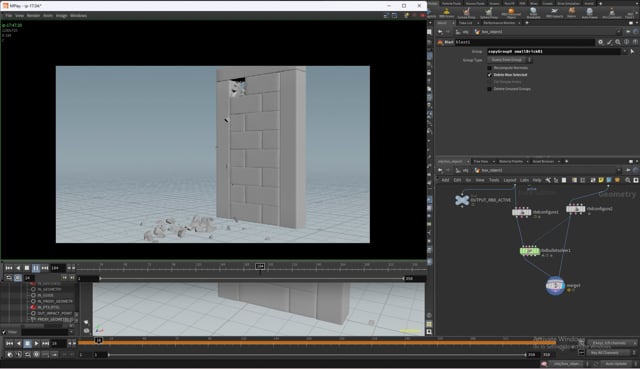Open the File menu in MPlay
640x369 pixels.
[x=9, y=16]
